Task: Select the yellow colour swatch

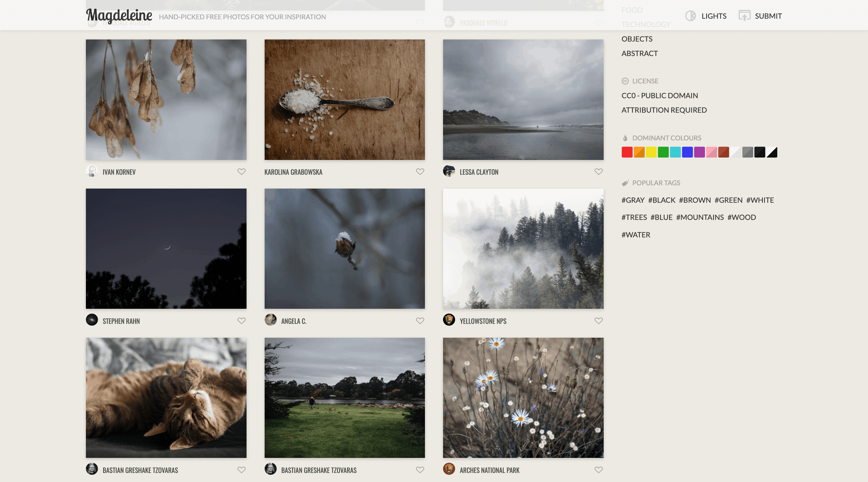Action: pyautogui.click(x=651, y=152)
